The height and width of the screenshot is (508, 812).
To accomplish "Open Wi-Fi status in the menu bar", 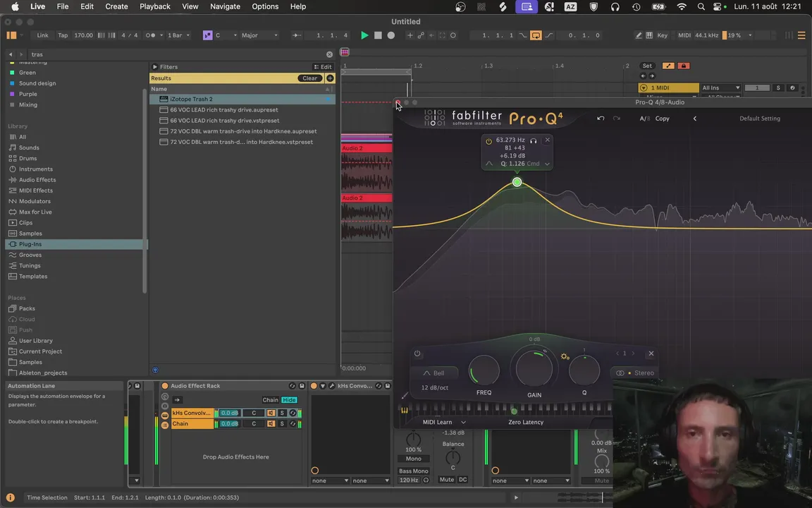I will (x=682, y=7).
